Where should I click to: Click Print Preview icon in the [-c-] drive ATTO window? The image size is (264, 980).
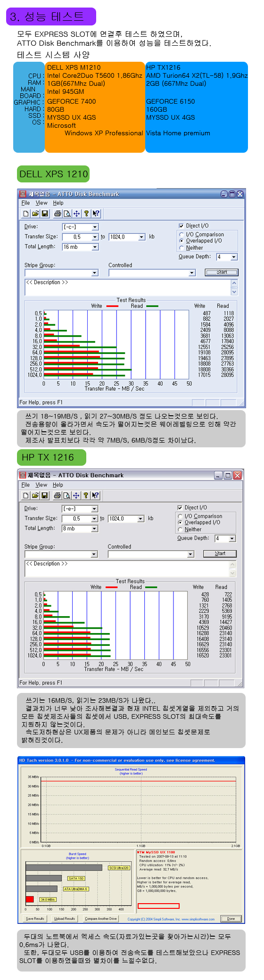67,214
